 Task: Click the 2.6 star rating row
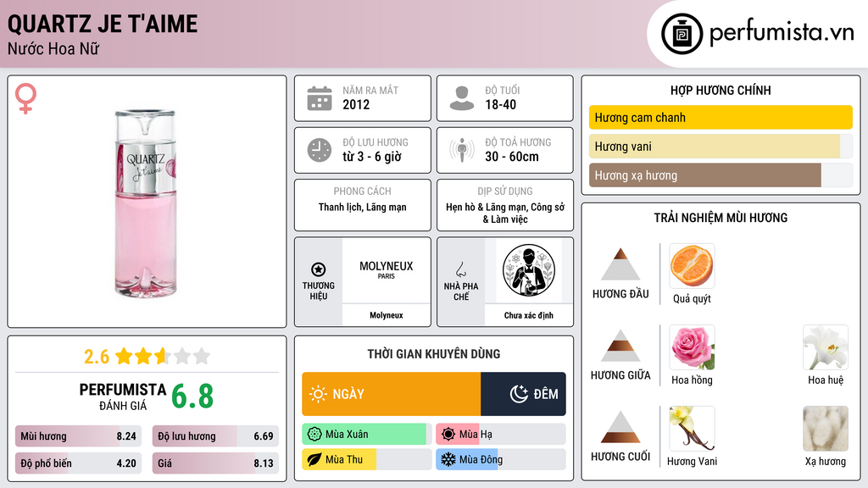tap(147, 357)
